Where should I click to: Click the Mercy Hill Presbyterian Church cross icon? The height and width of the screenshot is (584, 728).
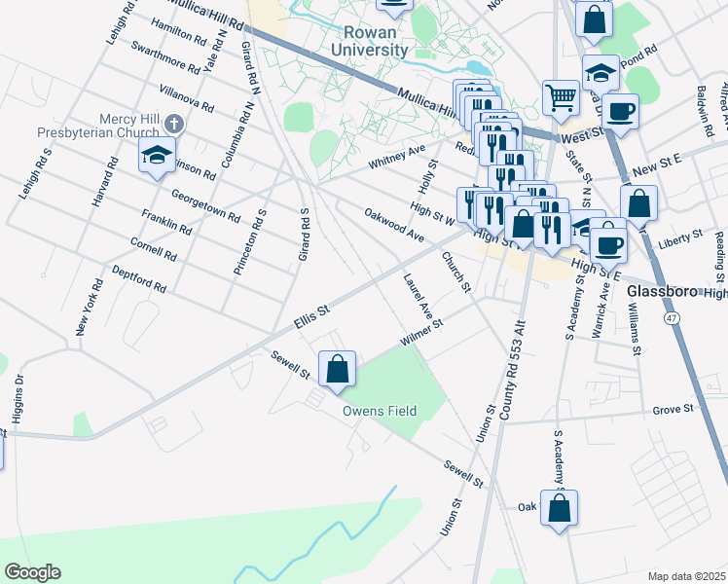click(x=174, y=123)
